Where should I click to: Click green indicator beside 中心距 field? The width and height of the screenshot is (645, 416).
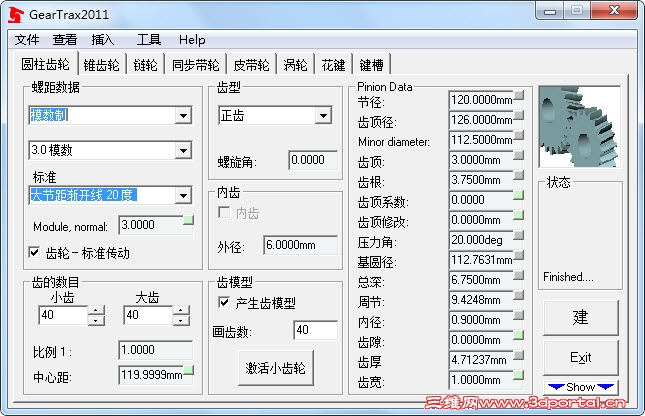[189, 370]
